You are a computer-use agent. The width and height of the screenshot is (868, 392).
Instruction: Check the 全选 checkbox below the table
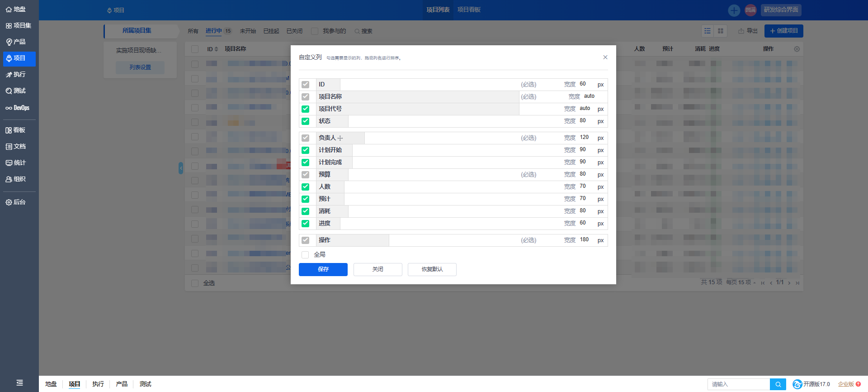click(x=195, y=283)
